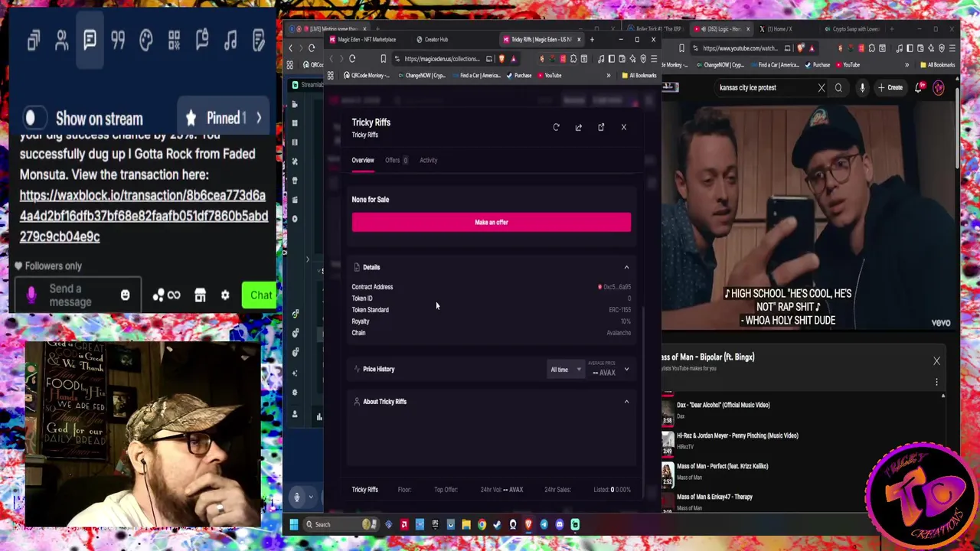The width and height of the screenshot is (980, 551).
Task: Click the purple microphone icon in chat
Action: click(x=31, y=295)
